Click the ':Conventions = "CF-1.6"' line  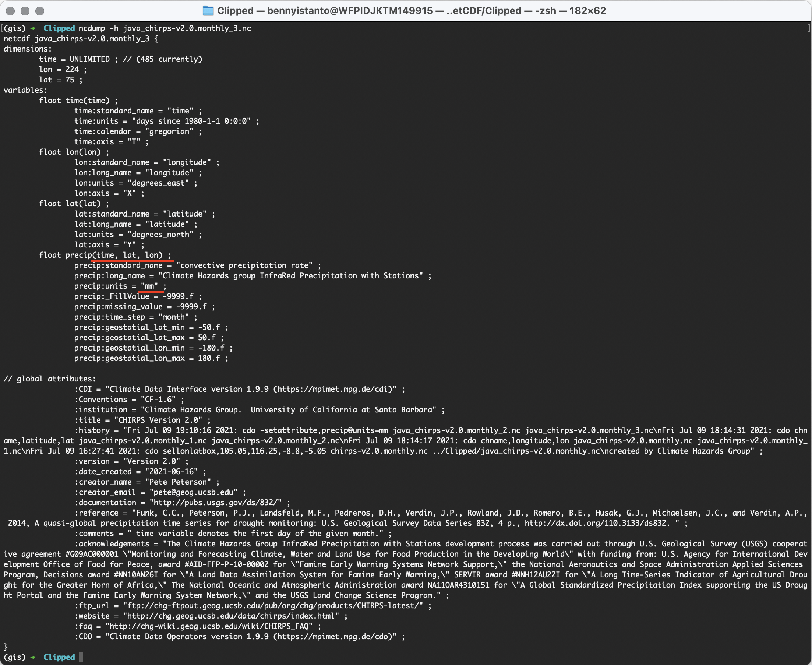coord(129,400)
